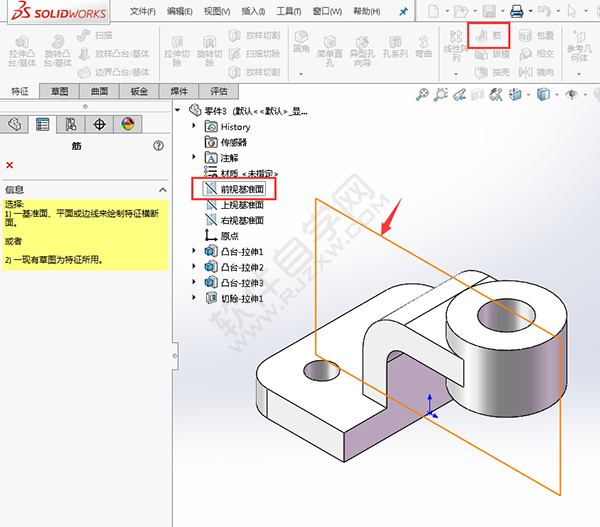Open the DisplayManager color ball tab
The width and height of the screenshot is (600, 527).
pyautogui.click(x=128, y=124)
